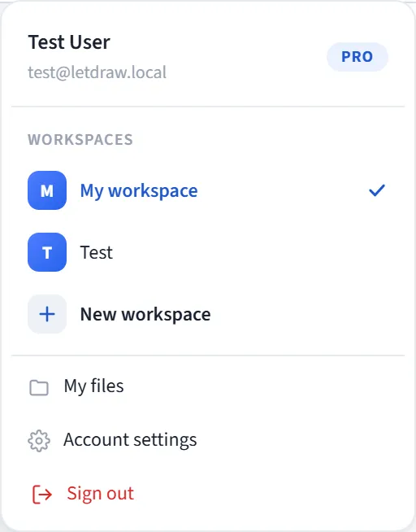
Task: Click the divider line below the email
Action: point(208,107)
